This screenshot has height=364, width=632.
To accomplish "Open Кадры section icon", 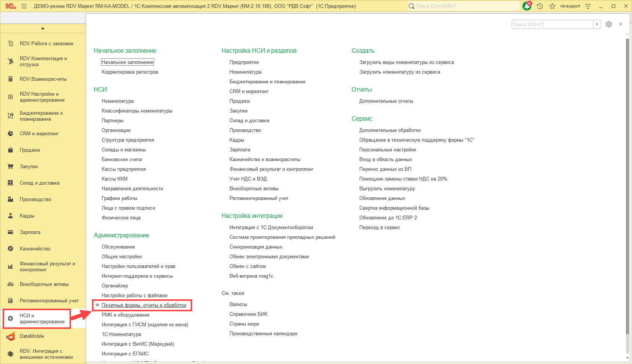I will point(10,216).
